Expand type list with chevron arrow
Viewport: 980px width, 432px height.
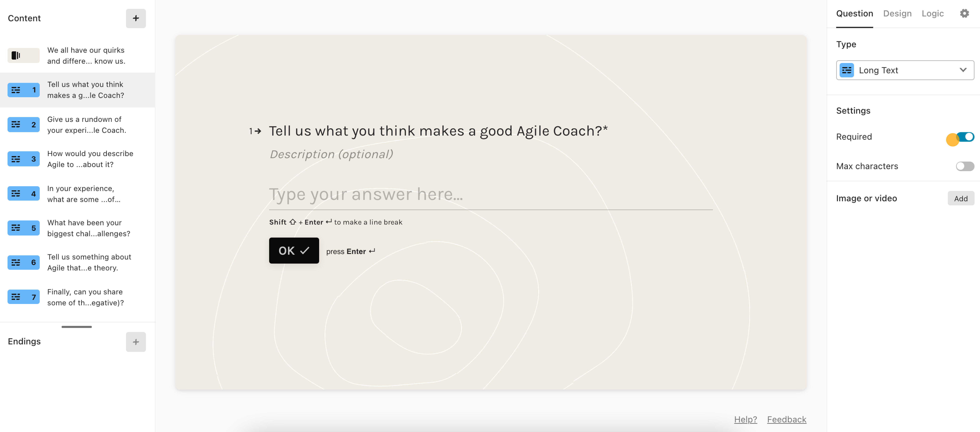point(963,70)
